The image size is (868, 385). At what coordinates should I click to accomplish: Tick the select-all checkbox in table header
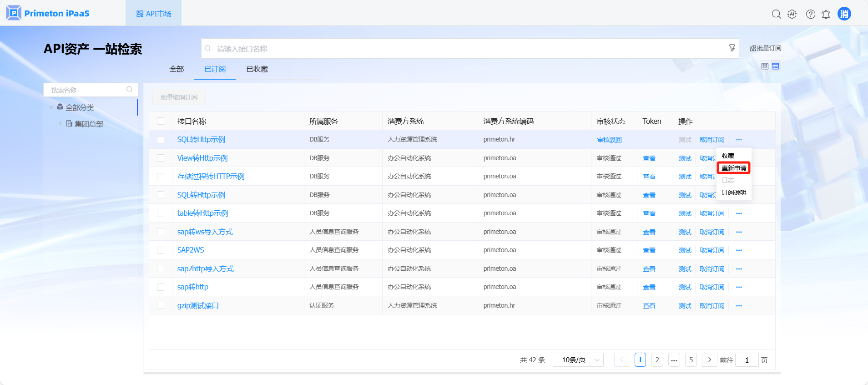coord(161,121)
